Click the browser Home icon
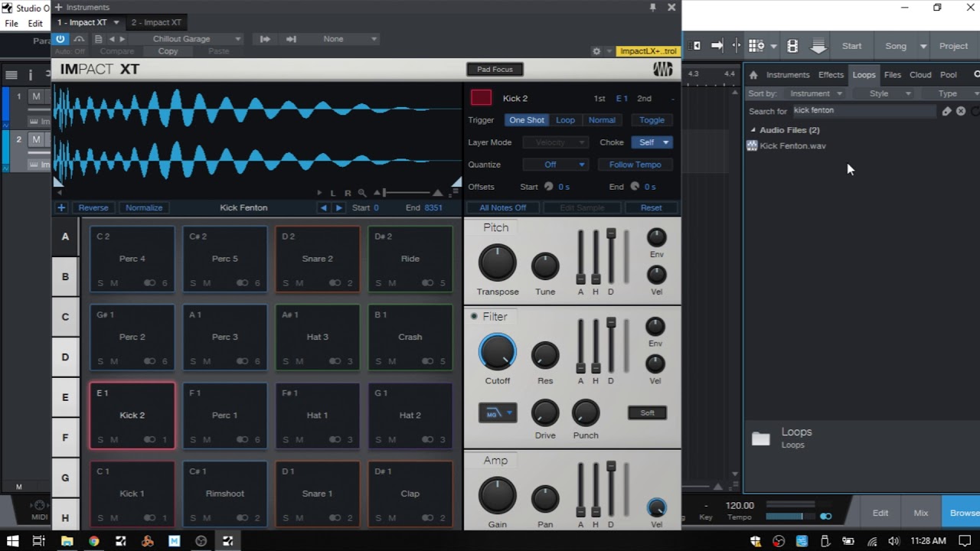This screenshot has width=980, height=551. (753, 75)
